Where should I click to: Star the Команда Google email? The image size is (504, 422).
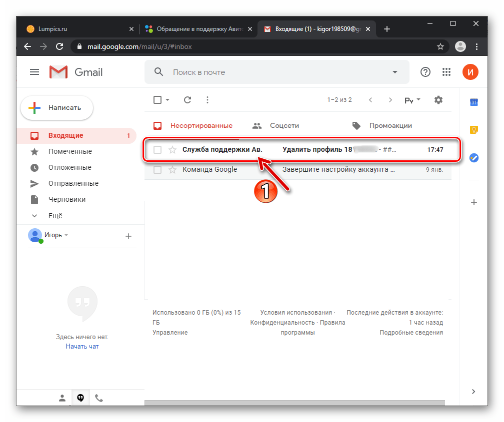172,170
